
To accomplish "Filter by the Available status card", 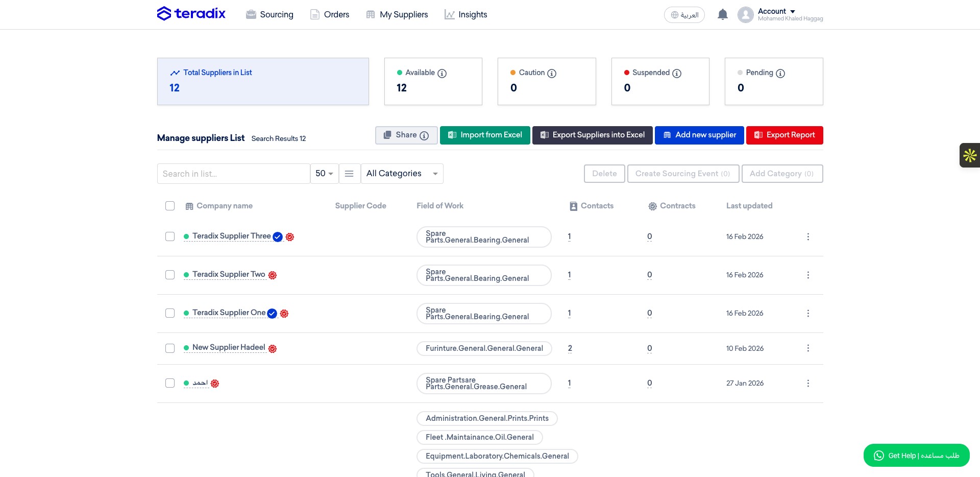I will (x=433, y=82).
